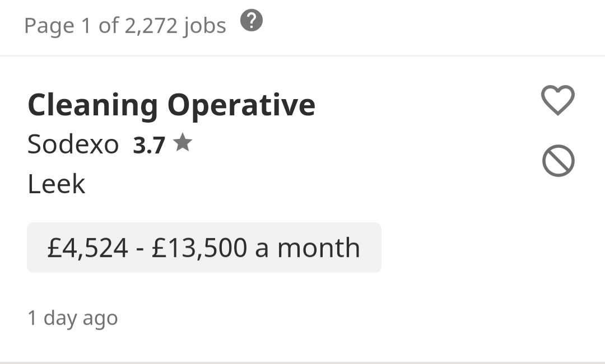
Task: Select the Leek location text
Action: 57,184
